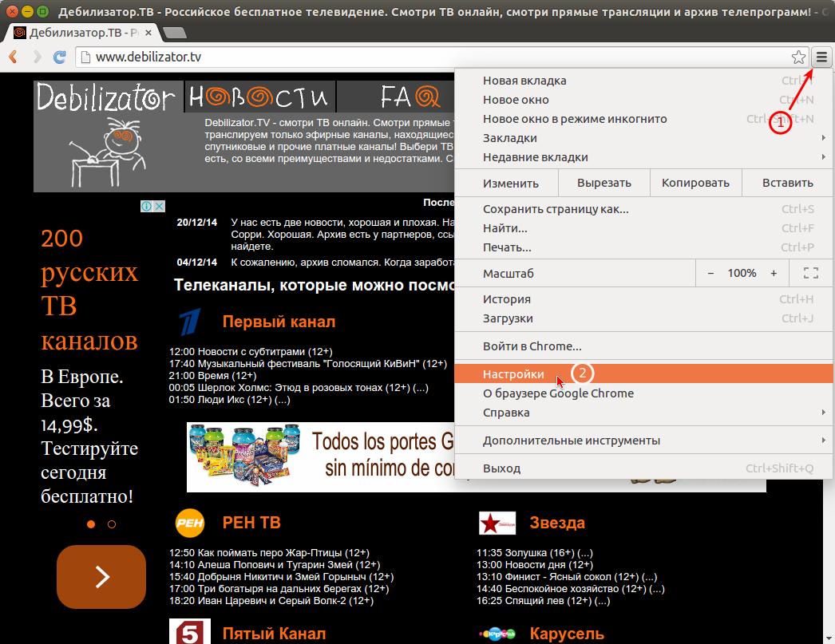Viewport: 835px width, 644px height.
Task: Open the Звезда channel link
Action: tap(557, 523)
